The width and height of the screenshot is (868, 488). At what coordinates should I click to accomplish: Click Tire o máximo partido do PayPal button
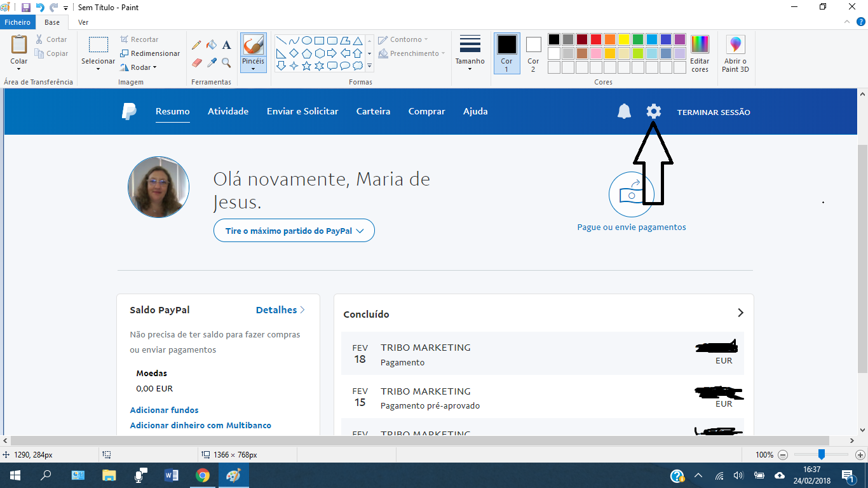[294, 231]
